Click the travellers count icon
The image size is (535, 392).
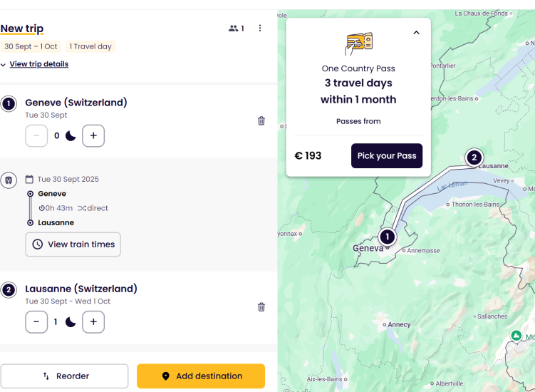point(236,29)
